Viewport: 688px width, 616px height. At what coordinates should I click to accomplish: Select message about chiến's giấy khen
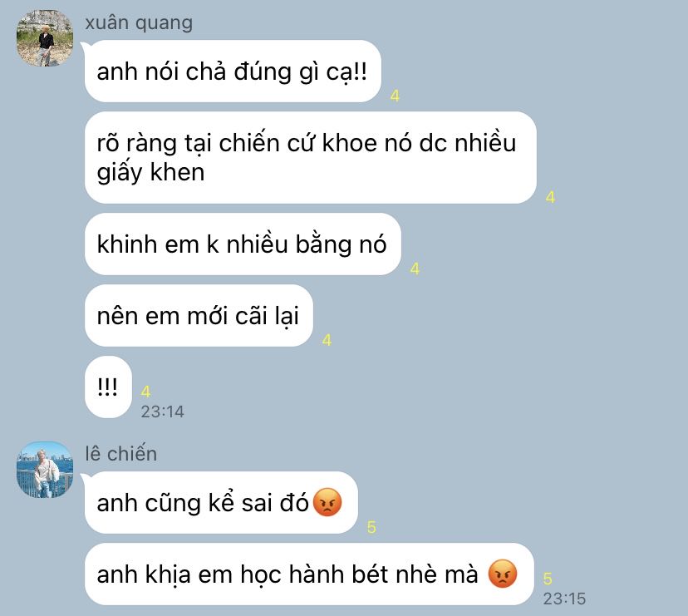[x=310, y=157]
